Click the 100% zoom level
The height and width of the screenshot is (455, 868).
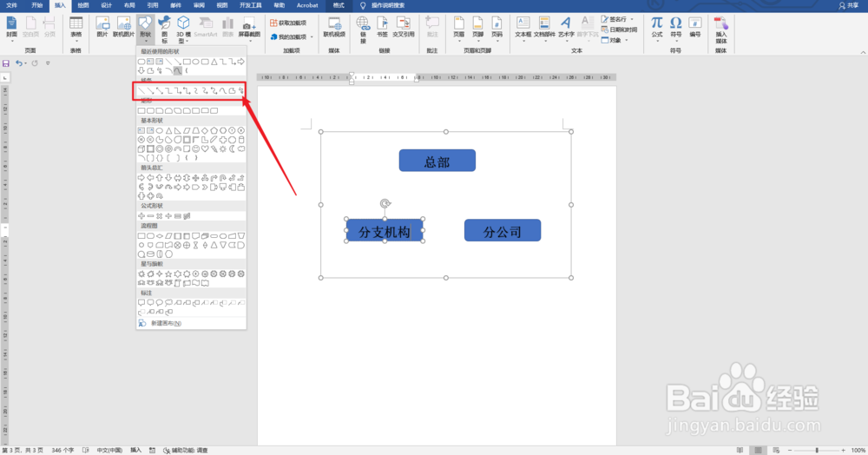858,451
